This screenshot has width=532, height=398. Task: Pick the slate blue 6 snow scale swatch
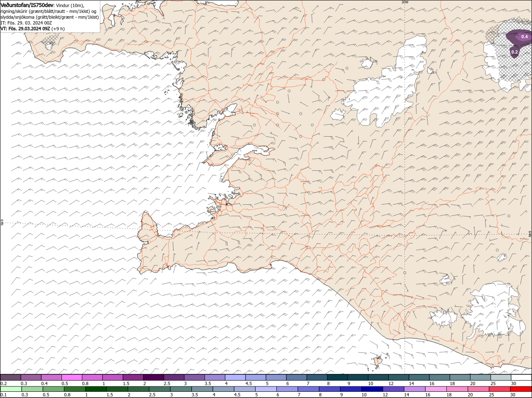297,377
